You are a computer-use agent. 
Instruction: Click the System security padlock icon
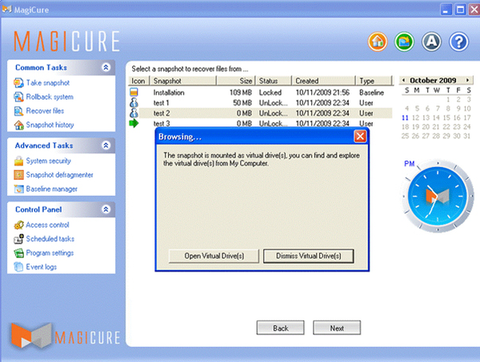click(x=19, y=161)
